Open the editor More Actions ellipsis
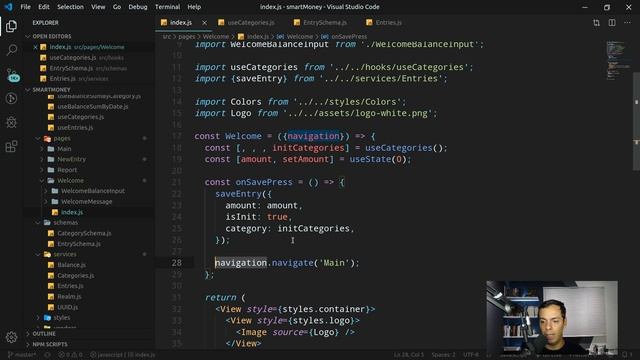Screen dimensions: 640x360 point(627,23)
